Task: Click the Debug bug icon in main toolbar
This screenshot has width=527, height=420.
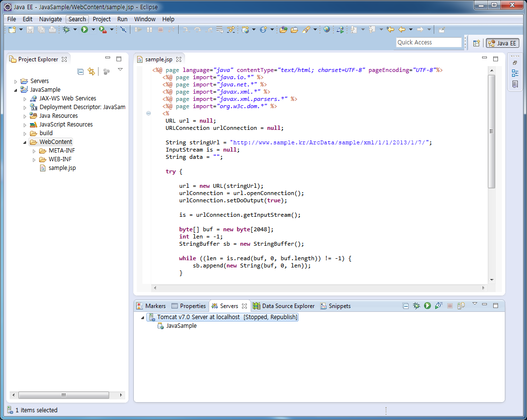Action: point(67,30)
